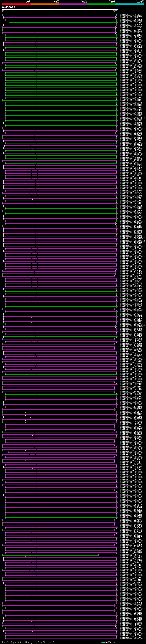Open hit UniRef100_C3Y6Z9

131,193
